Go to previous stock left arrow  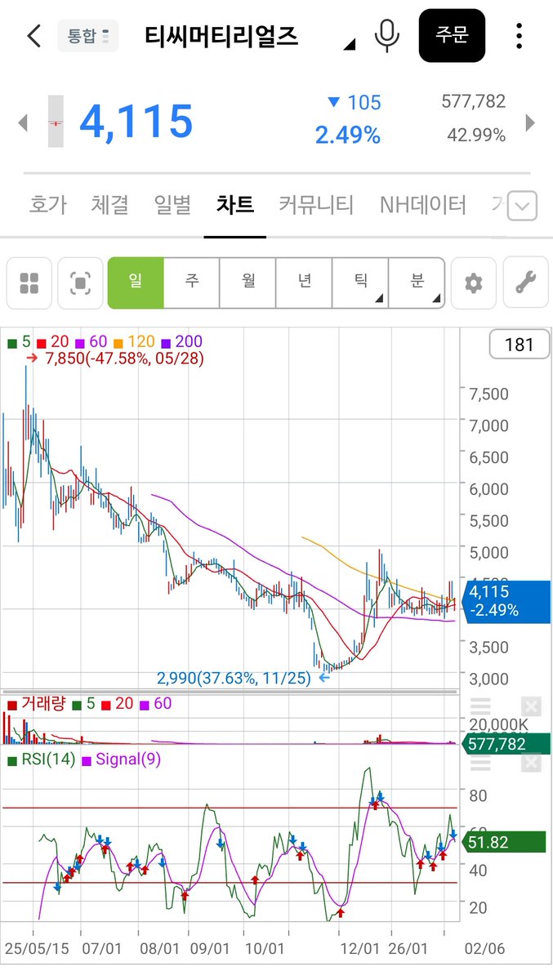coord(23,123)
